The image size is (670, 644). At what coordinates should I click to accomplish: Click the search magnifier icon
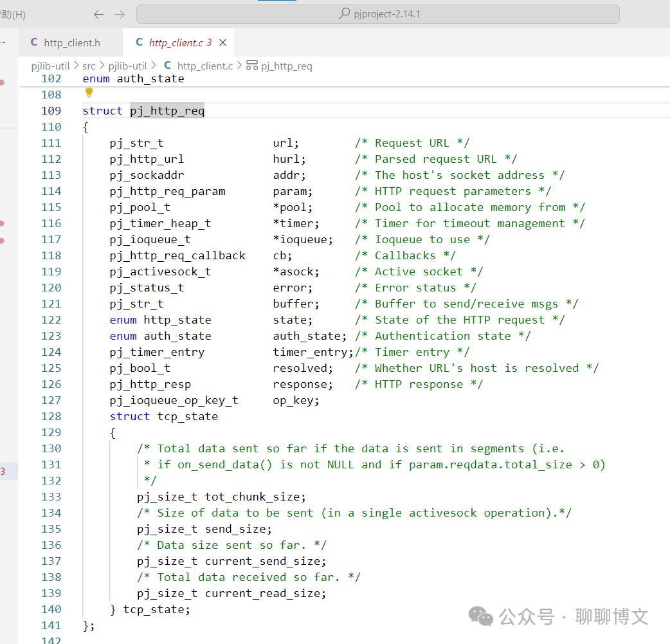coord(345,14)
